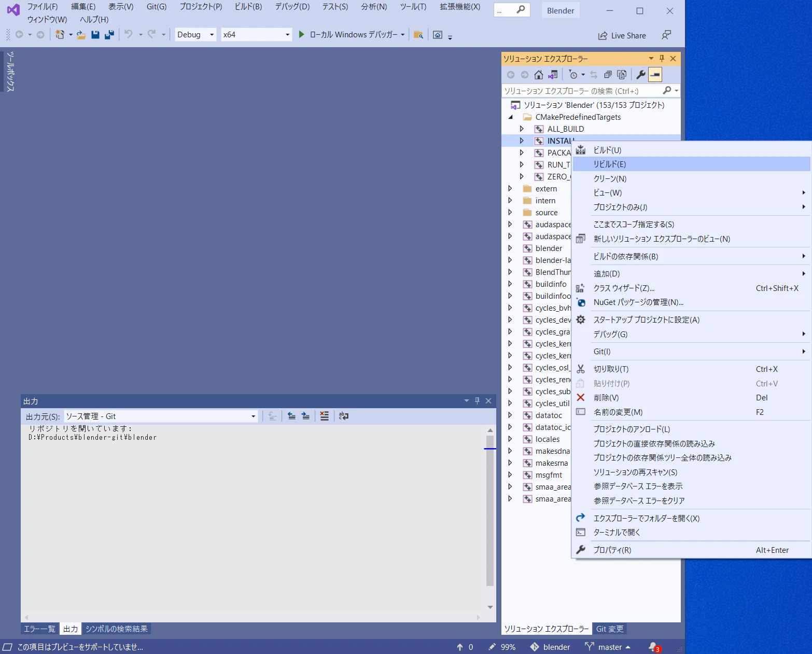Open Solution Explorer window options dropdown arrow

tap(651, 59)
